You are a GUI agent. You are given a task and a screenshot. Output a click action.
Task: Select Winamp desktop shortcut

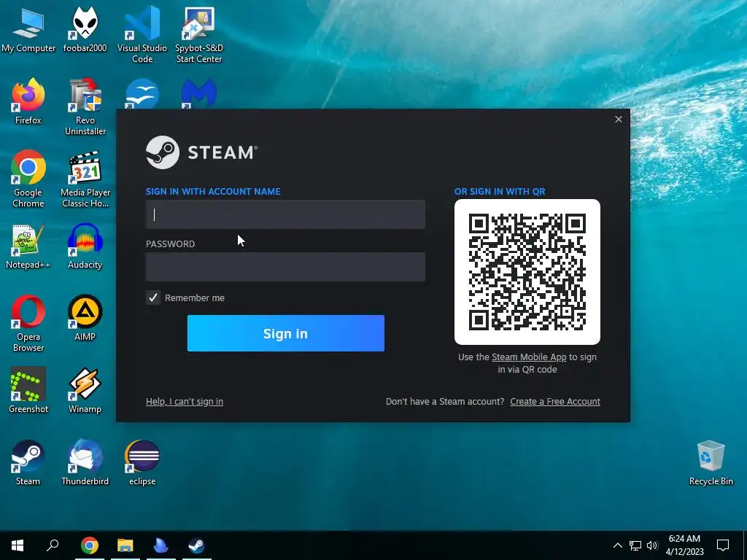click(x=85, y=391)
